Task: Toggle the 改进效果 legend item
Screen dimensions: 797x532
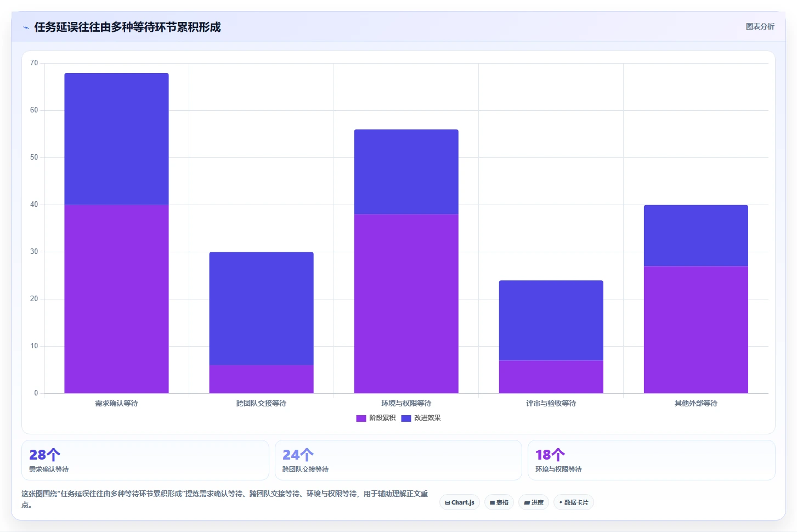Action: click(x=421, y=418)
